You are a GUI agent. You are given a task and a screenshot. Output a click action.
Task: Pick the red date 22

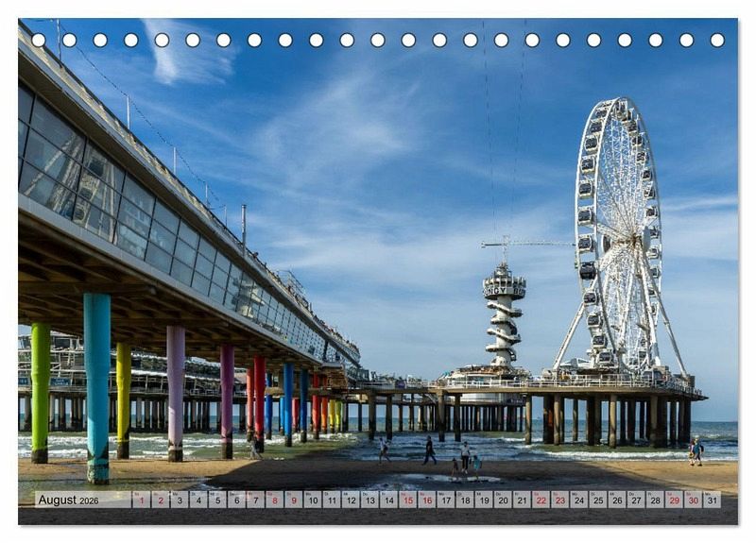click(x=541, y=500)
